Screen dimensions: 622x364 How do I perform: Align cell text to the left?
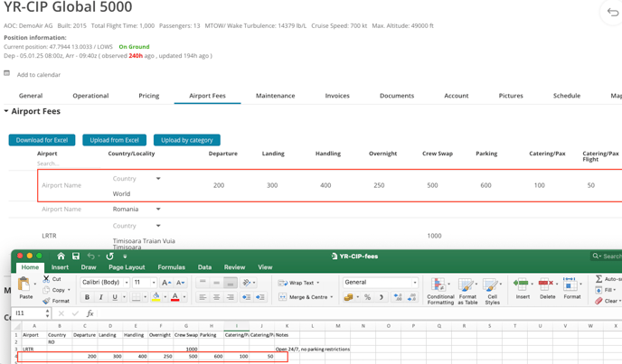point(203,297)
